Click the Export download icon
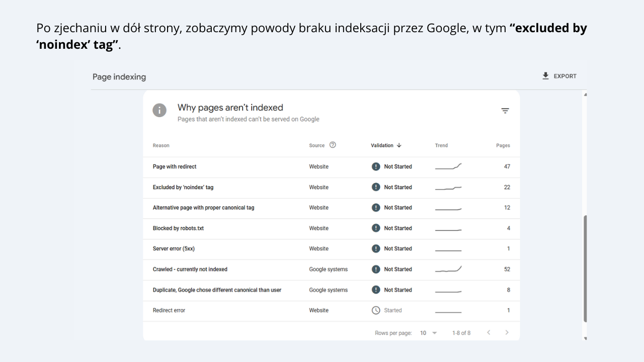Image resolution: width=644 pixels, height=362 pixels. click(545, 76)
